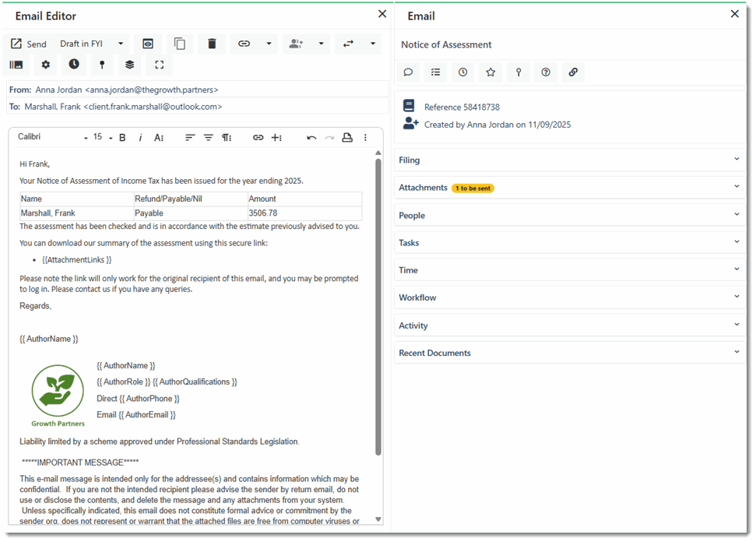Expand the Recent Documents section

[571, 353]
